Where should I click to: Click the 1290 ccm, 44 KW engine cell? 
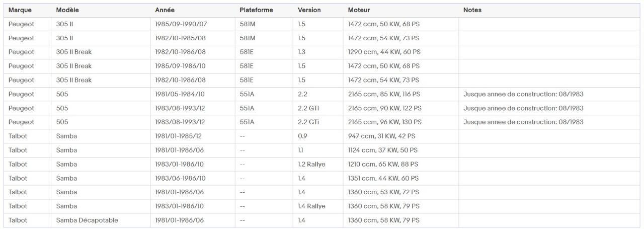(x=384, y=52)
